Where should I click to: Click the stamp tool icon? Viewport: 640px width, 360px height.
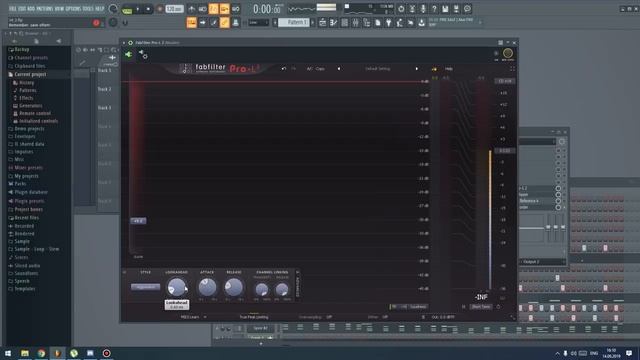pos(236,22)
